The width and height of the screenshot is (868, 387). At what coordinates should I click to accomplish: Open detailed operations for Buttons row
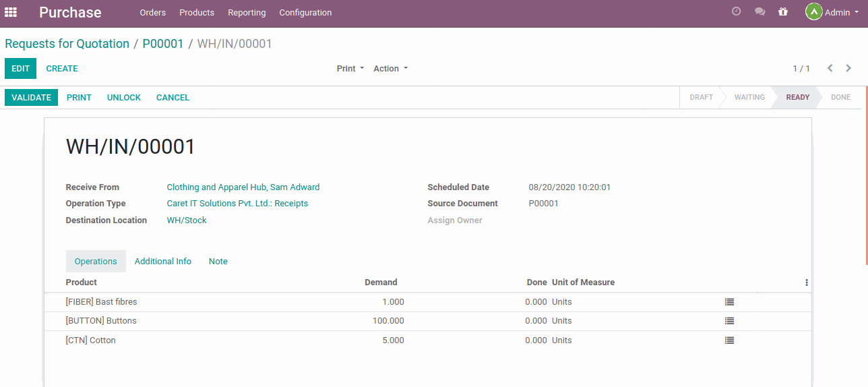(729, 321)
